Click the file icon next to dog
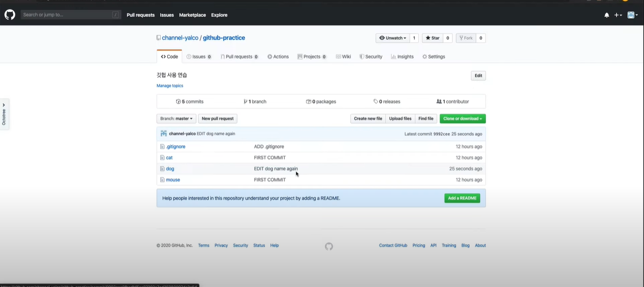This screenshot has width=644, height=287. click(162, 169)
